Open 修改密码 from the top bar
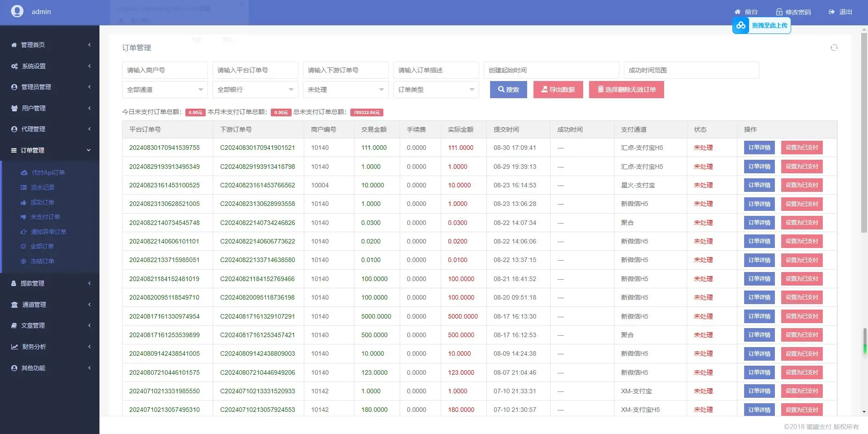The height and width of the screenshot is (434, 868). click(793, 12)
